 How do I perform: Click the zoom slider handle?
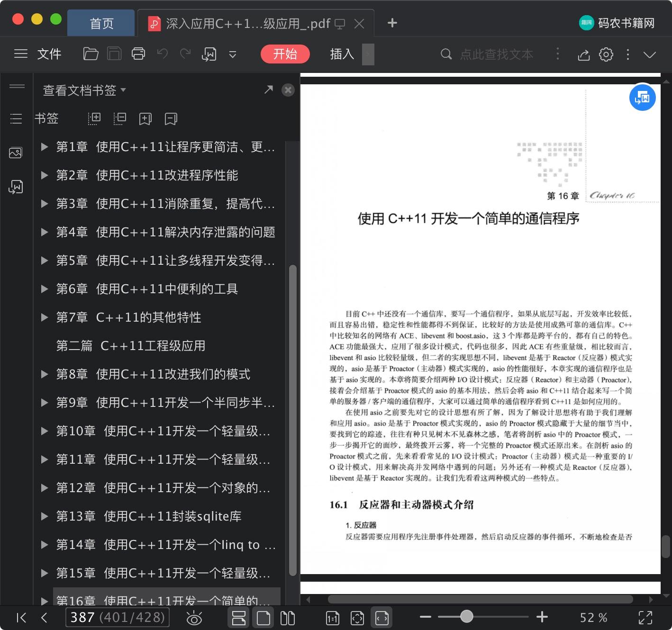coord(467,616)
